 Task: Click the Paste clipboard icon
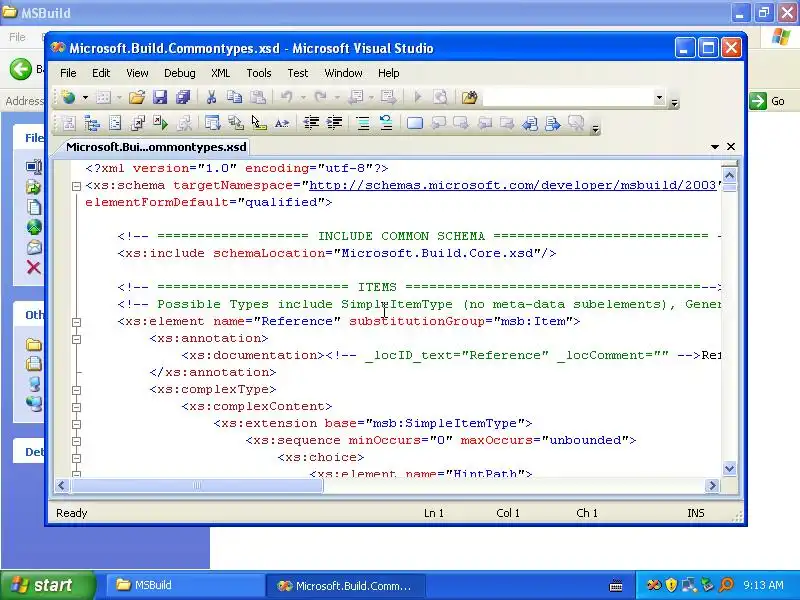click(258, 97)
